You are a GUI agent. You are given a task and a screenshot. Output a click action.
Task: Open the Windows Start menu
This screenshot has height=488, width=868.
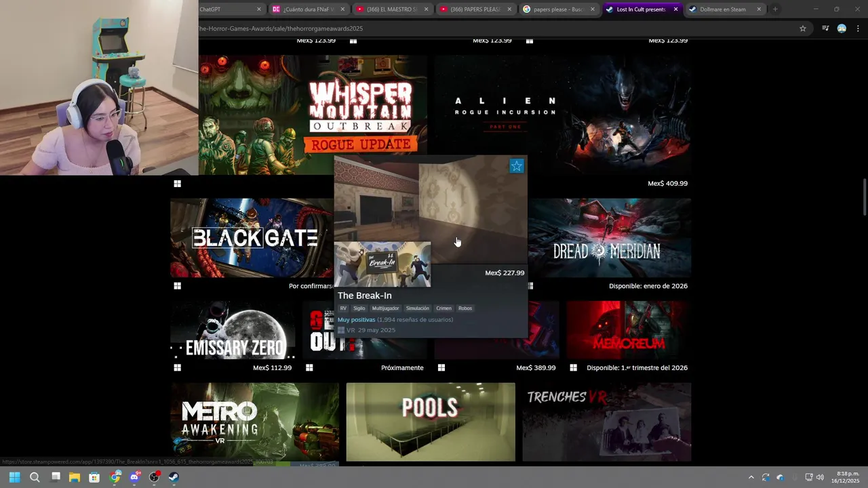tap(14, 477)
